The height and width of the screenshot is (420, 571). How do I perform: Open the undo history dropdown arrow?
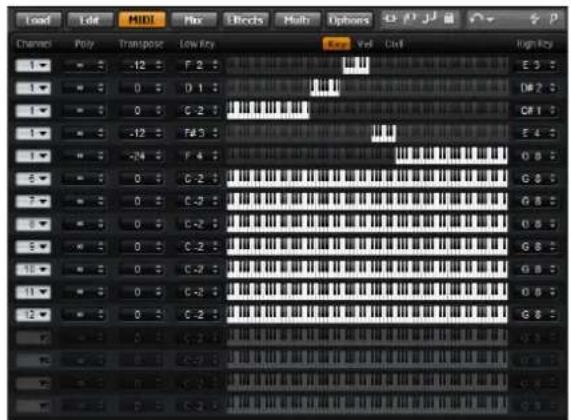click(490, 19)
